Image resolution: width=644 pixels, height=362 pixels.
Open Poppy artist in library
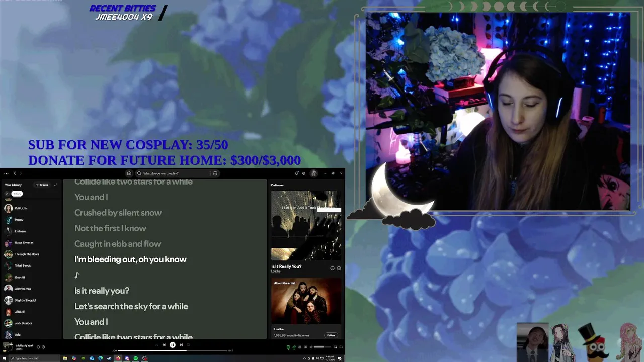point(31,220)
